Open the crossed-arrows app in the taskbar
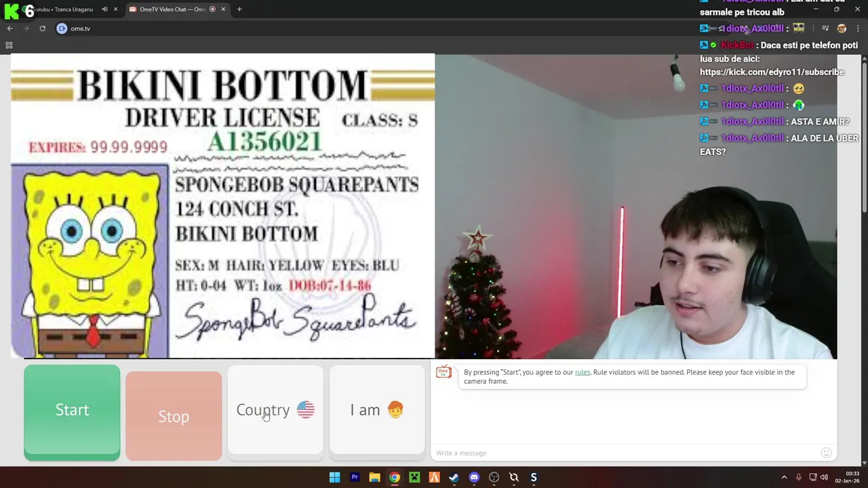Viewport: 868px width, 488px height. 514,477
